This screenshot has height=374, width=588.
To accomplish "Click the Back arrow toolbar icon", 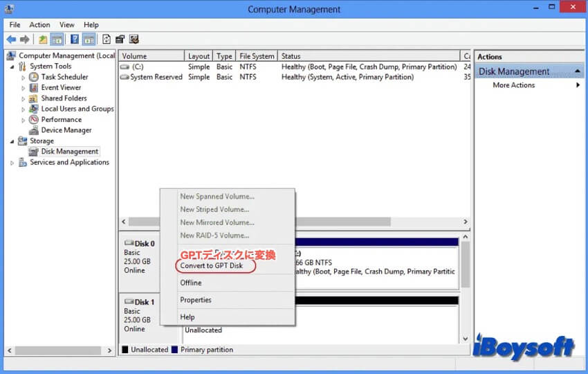I will tap(11, 39).
